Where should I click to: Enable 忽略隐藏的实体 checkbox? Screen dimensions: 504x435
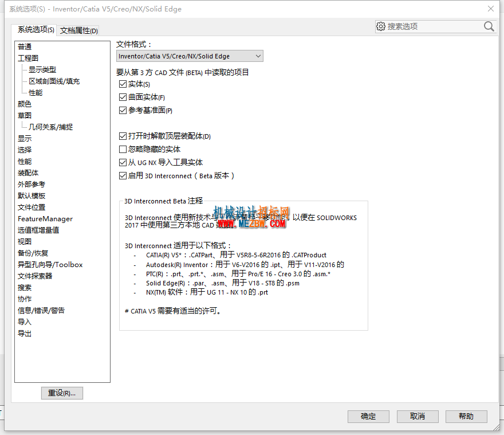123,149
